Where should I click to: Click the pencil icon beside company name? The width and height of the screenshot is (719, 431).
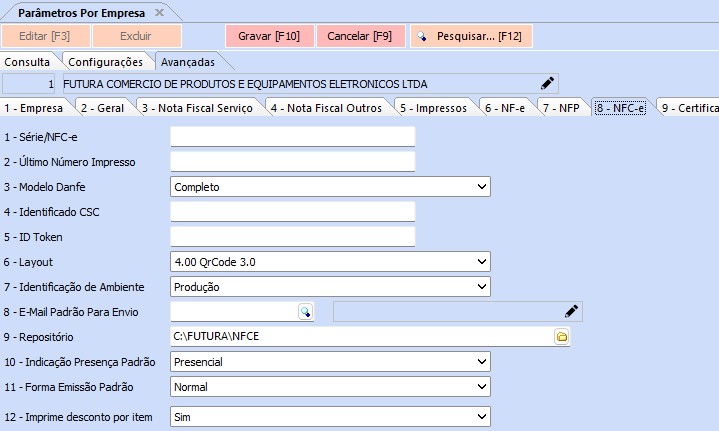coord(547,83)
